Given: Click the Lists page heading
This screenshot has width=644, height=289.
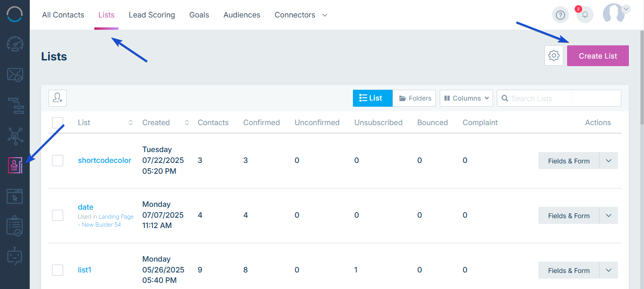Looking at the screenshot, I should click(54, 56).
